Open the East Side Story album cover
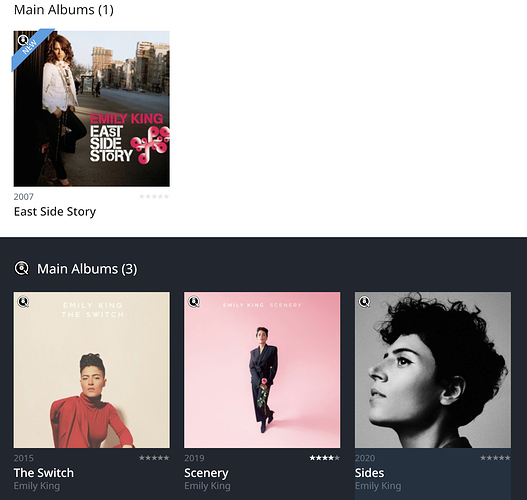This screenshot has width=527, height=500. point(92,109)
